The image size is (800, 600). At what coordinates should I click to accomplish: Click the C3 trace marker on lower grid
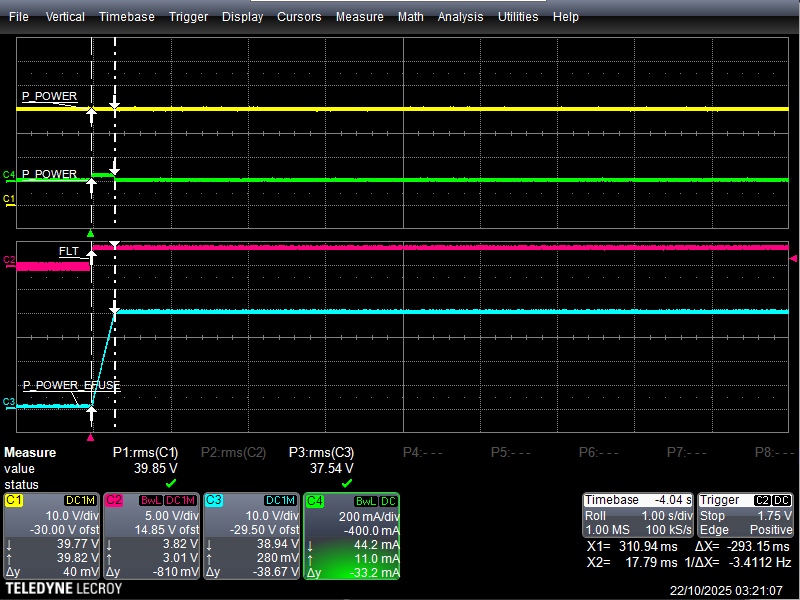click(x=9, y=402)
